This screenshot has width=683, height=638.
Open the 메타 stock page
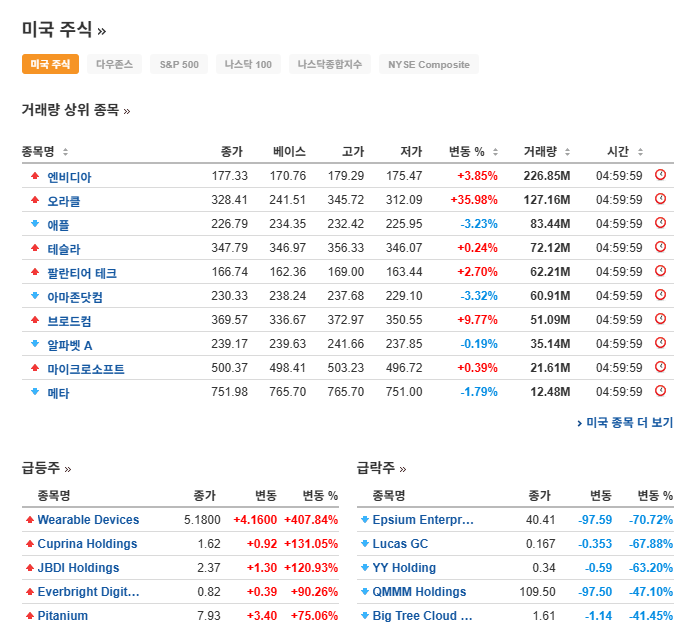coord(58,393)
